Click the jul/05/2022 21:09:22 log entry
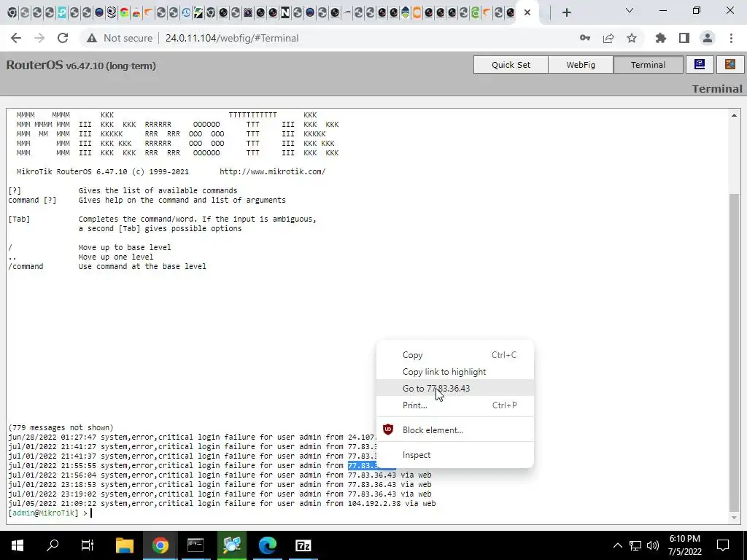Screen dimensions: 747x560 click(222, 503)
